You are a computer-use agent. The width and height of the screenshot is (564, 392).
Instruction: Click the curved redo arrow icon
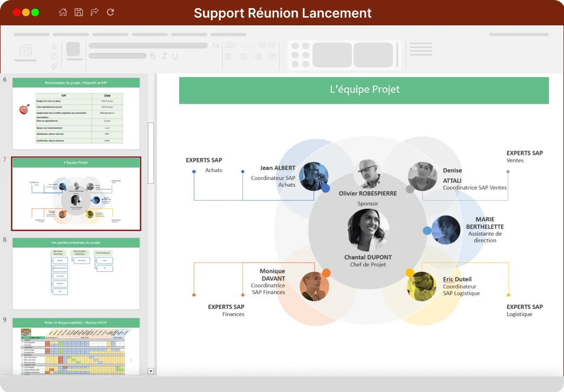click(94, 12)
